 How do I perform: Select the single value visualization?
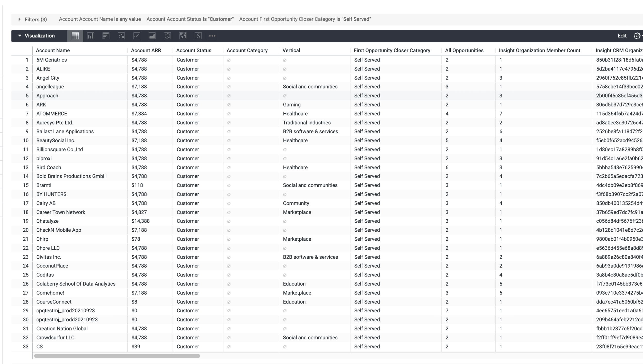coord(198,36)
